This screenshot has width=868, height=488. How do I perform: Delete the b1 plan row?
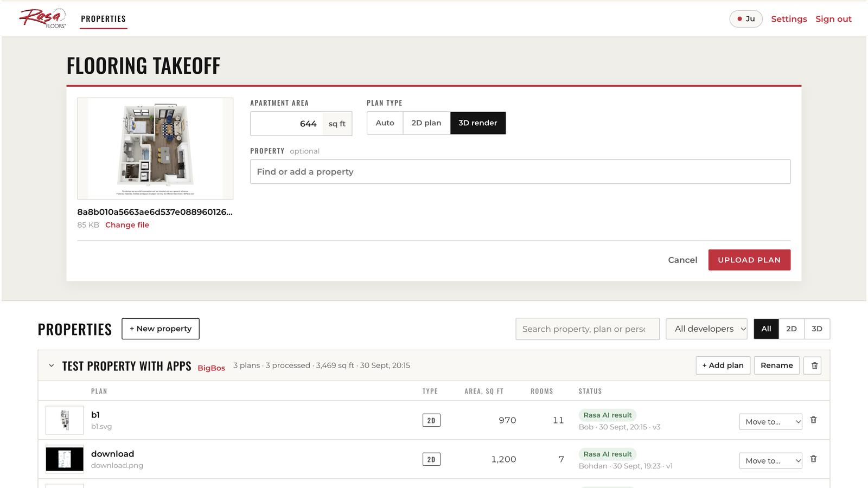coord(813,420)
